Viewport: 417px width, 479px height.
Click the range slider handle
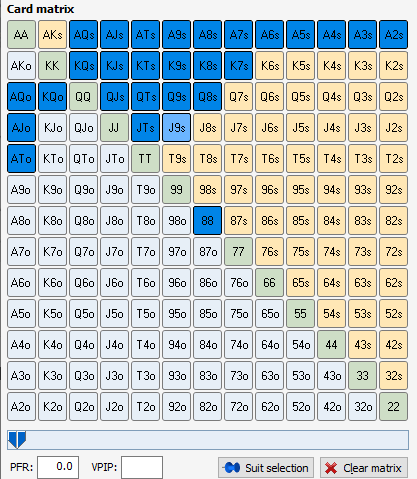click(x=17, y=440)
